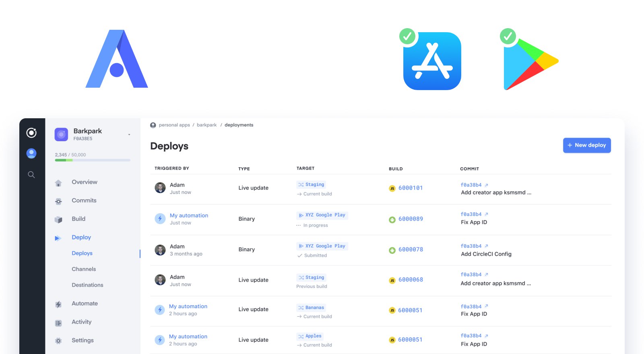Screen dimensions: 644x354
Task: Click 'Add CircleCI Config' commit message
Action: [x=486, y=254]
